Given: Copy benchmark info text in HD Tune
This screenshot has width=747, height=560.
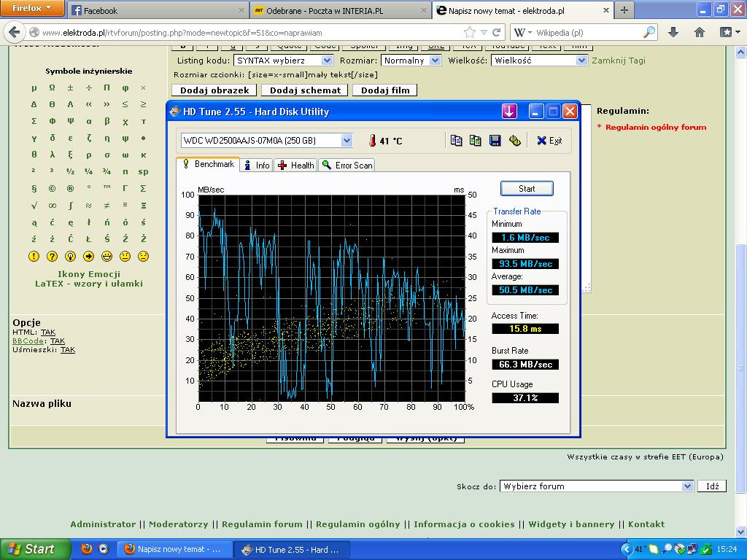Looking at the screenshot, I should [x=456, y=141].
